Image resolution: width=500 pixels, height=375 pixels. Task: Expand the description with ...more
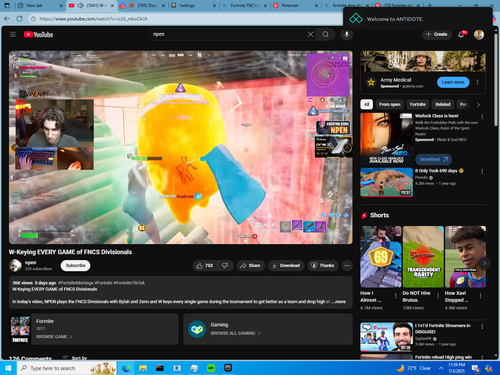click(339, 301)
